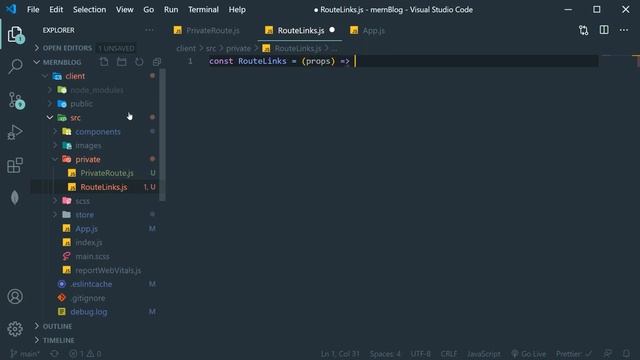Click the sync changes status bar icon
640x360 pixels.
point(54,354)
